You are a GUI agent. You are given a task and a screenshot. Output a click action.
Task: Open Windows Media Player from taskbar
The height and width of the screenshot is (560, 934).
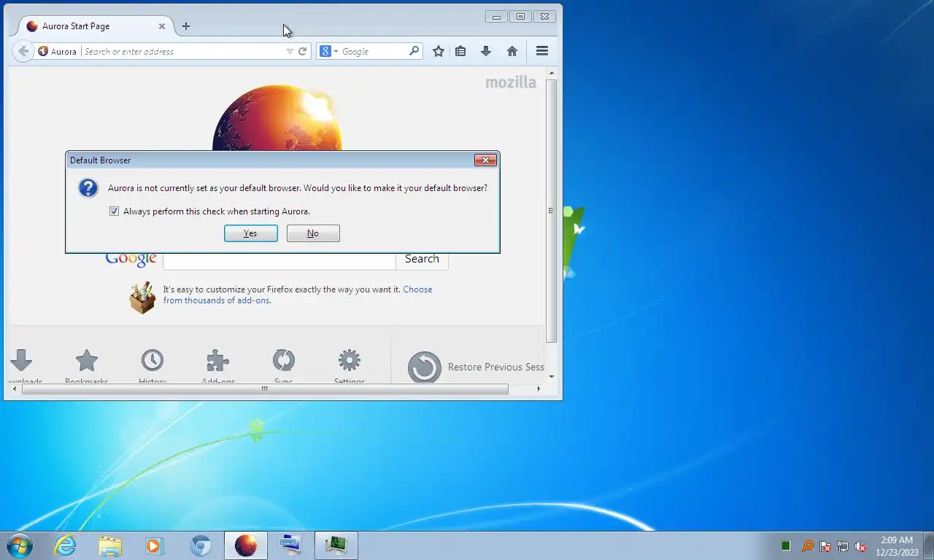point(154,545)
